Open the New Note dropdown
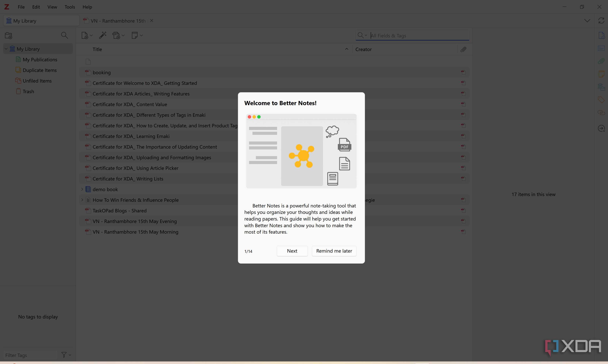The image size is (608, 364). (137, 35)
